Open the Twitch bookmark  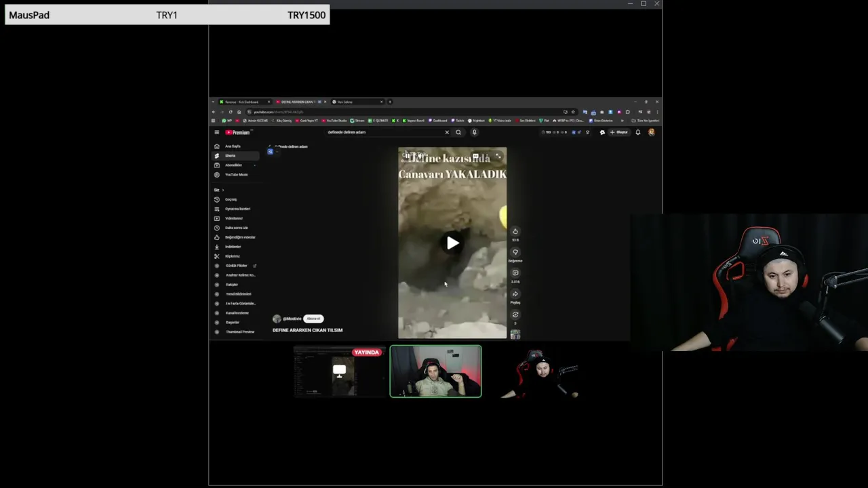pos(458,121)
